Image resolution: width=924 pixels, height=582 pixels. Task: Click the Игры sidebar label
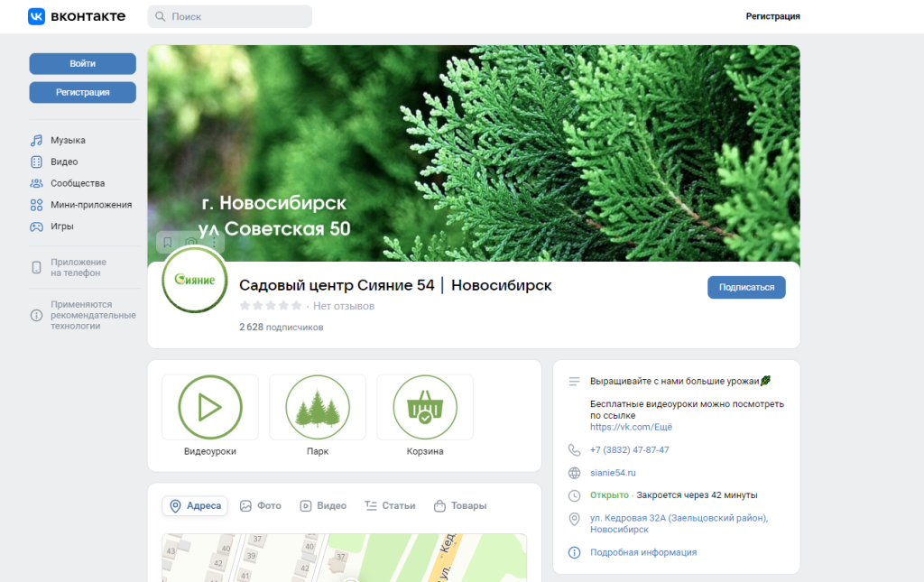(62, 226)
